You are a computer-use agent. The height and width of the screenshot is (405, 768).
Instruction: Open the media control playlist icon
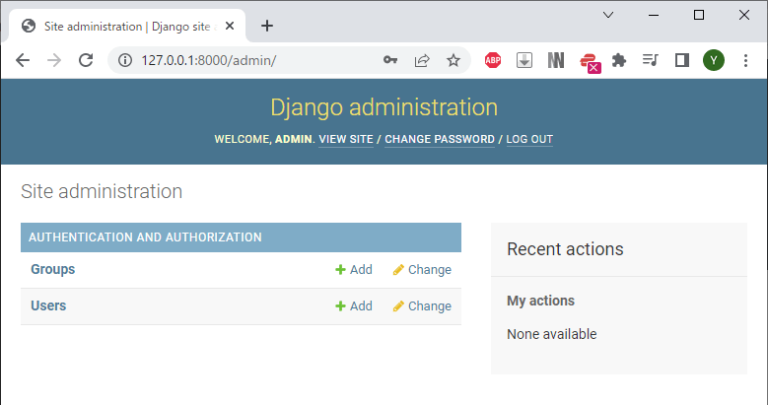coord(650,60)
